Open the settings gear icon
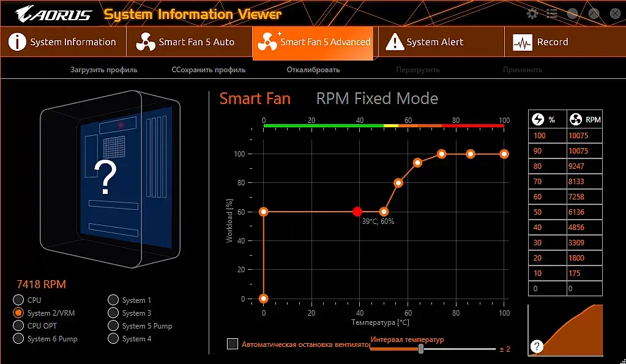The image size is (626, 364). [532, 13]
